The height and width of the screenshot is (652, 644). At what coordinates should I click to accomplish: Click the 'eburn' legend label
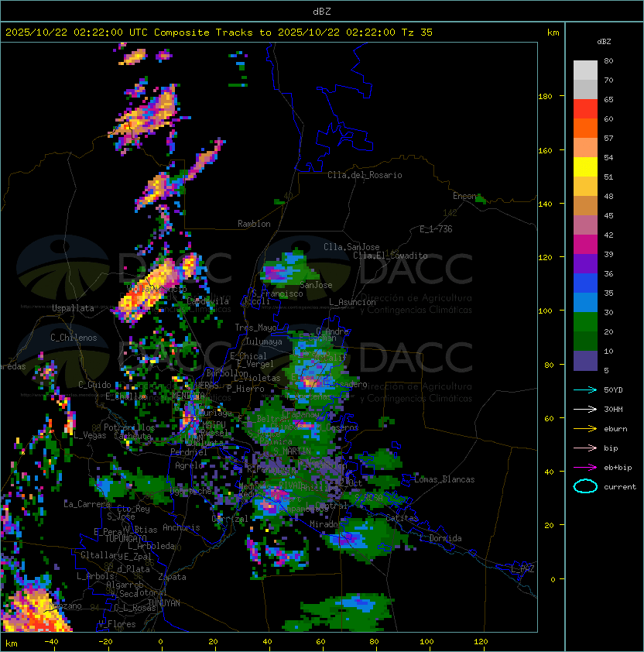[615, 429]
